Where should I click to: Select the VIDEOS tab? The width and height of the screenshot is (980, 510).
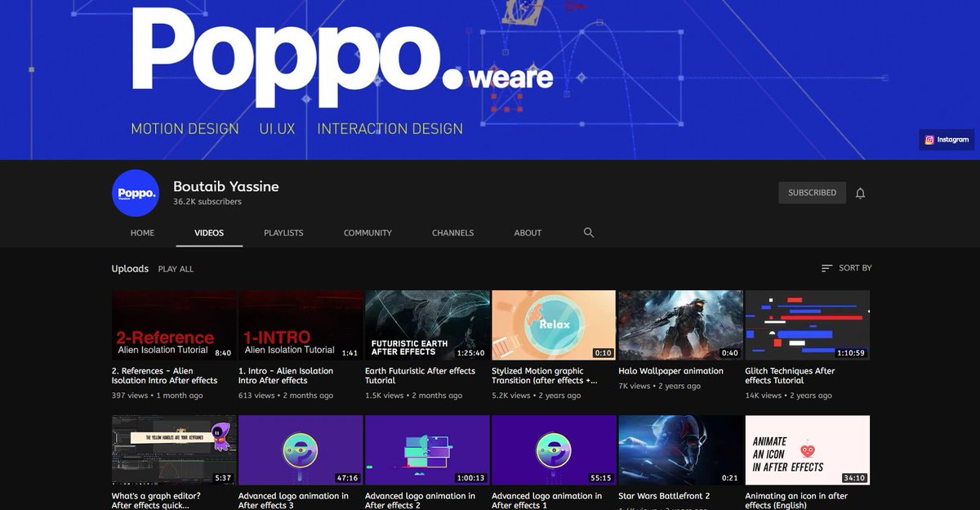click(x=209, y=233)
